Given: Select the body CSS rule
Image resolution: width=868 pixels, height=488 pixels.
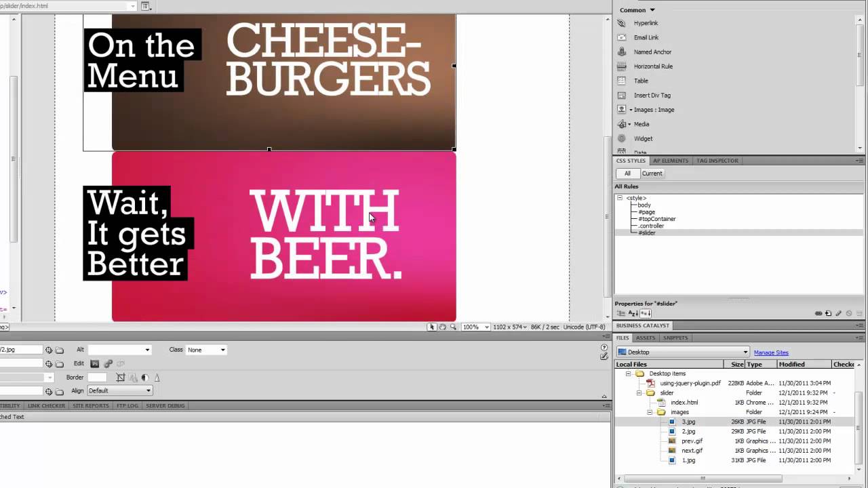Looking at the screenshot, I should click(x=644, y=205).
